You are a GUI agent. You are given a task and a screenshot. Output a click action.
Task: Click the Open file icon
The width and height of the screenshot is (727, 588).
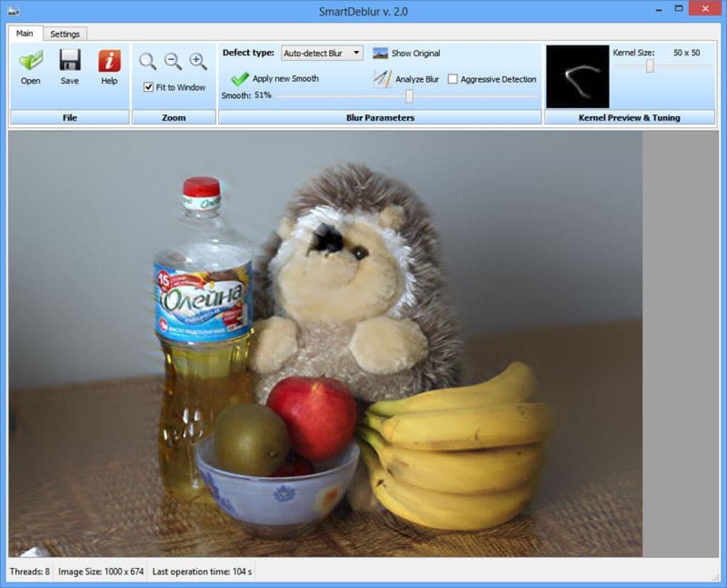coord(30,61)
